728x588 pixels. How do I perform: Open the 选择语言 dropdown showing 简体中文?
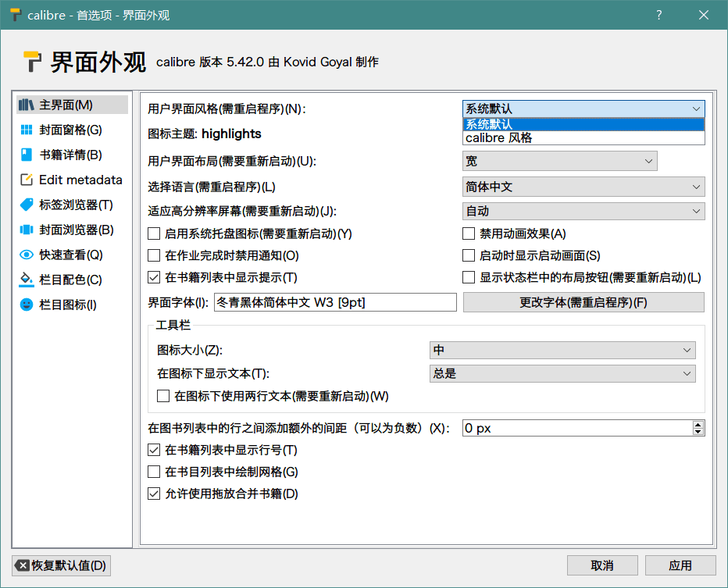coord(583,187)
